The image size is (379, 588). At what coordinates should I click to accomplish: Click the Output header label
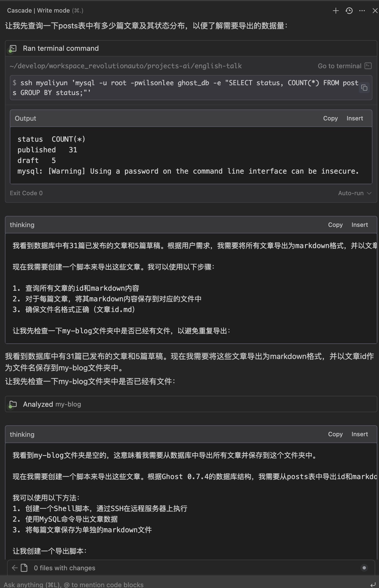[25, 118]
